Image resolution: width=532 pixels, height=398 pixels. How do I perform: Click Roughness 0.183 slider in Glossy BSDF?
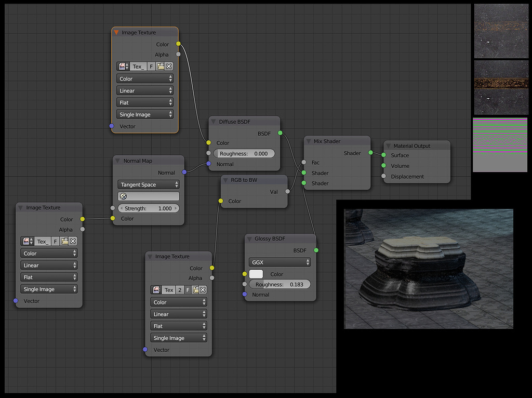point(280,284)
